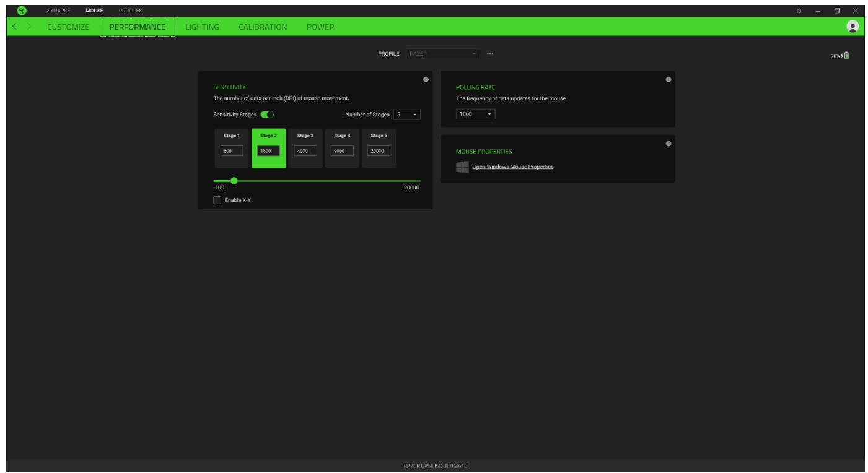
Task: Click the 70% battery percentage text
Action: pyautogui.click(x=836, y=56)
